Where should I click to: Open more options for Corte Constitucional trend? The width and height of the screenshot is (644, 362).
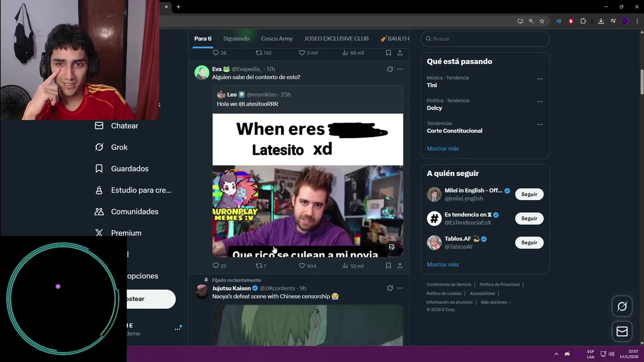pyautogui.click(x=540, y=124)
